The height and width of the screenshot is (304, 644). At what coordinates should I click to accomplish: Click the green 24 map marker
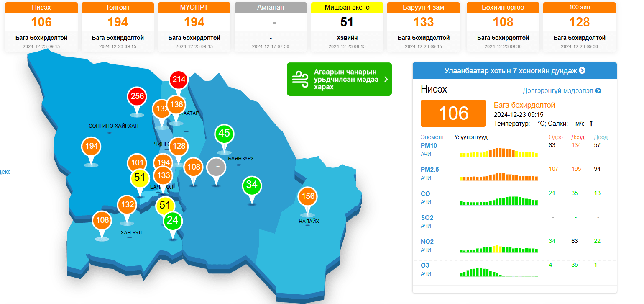coord(173,220)
